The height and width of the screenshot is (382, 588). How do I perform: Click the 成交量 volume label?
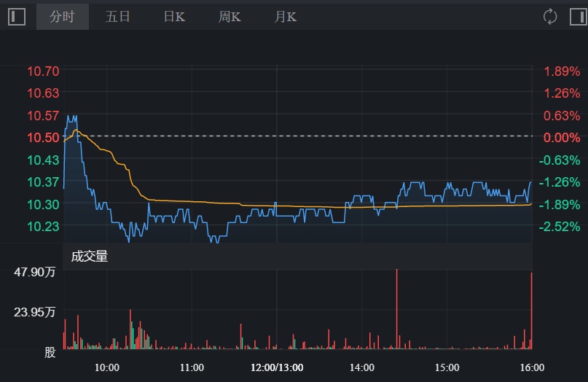pos(90,256)
